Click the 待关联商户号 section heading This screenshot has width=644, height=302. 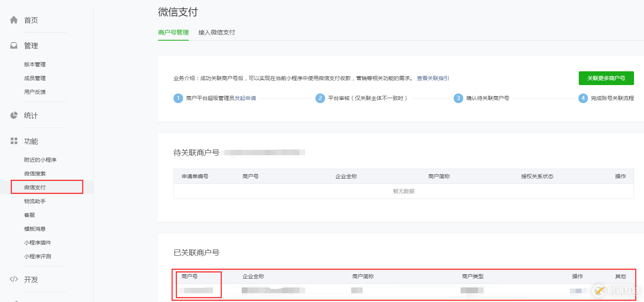(197, 153)
